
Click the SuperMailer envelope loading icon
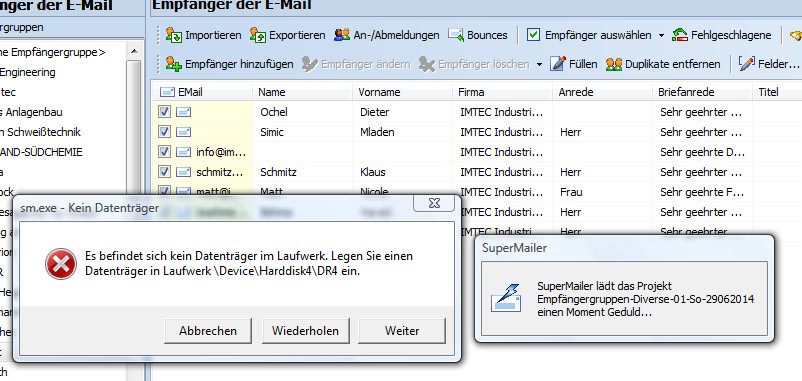coord(505,298)
